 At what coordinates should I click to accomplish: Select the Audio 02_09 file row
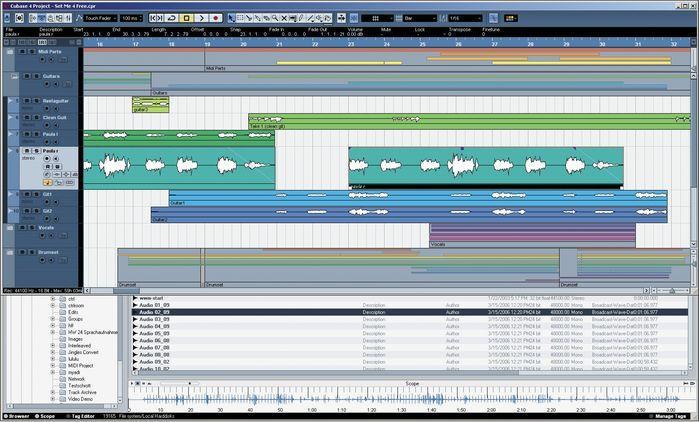[409, 312]
